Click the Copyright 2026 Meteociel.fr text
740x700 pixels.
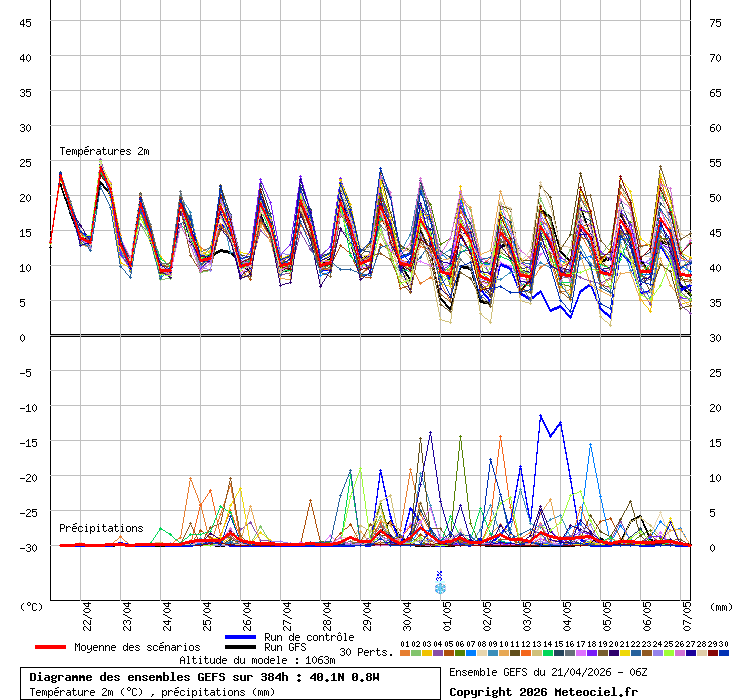pos(543,692)
